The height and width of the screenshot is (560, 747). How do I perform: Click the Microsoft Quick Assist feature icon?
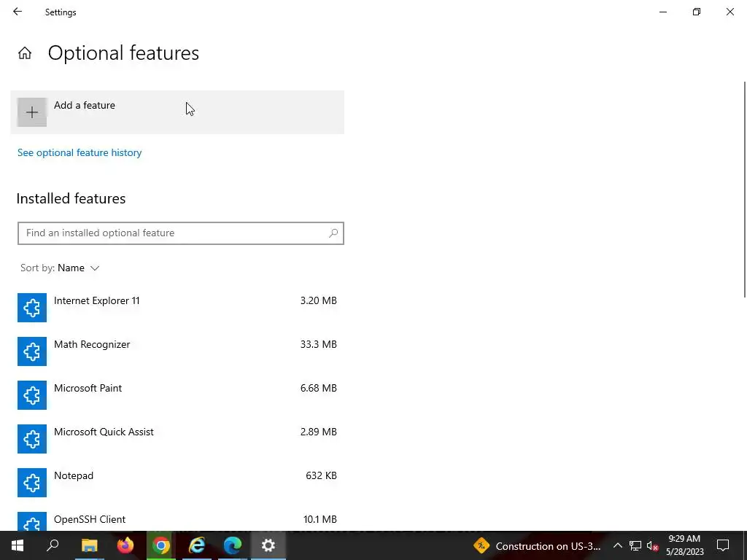click(32, 439)
